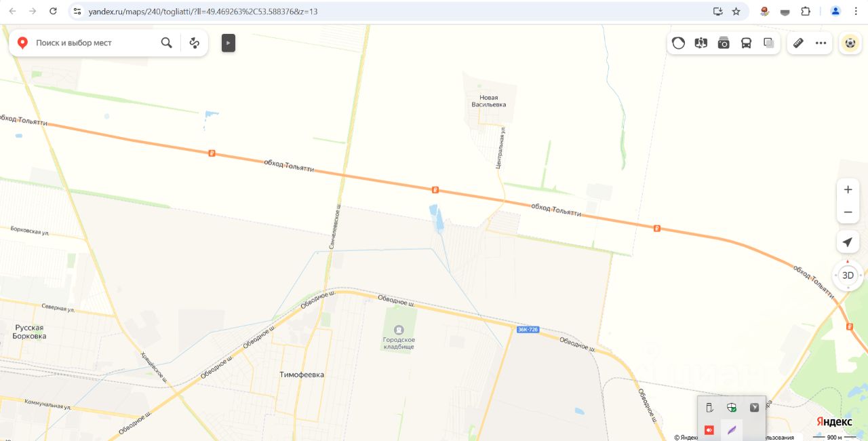Reload the Yandex Maps page

point(53,11)
